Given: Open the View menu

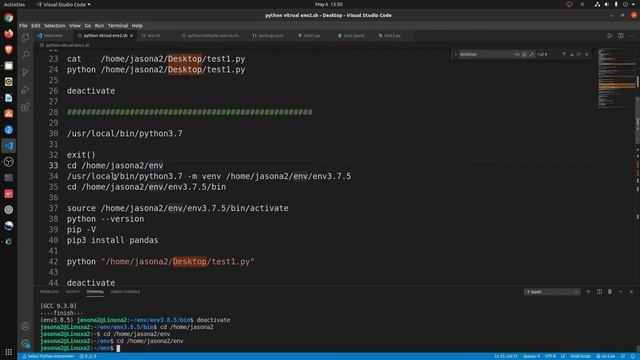Looking at the screenshot, I should click(75, 25).
